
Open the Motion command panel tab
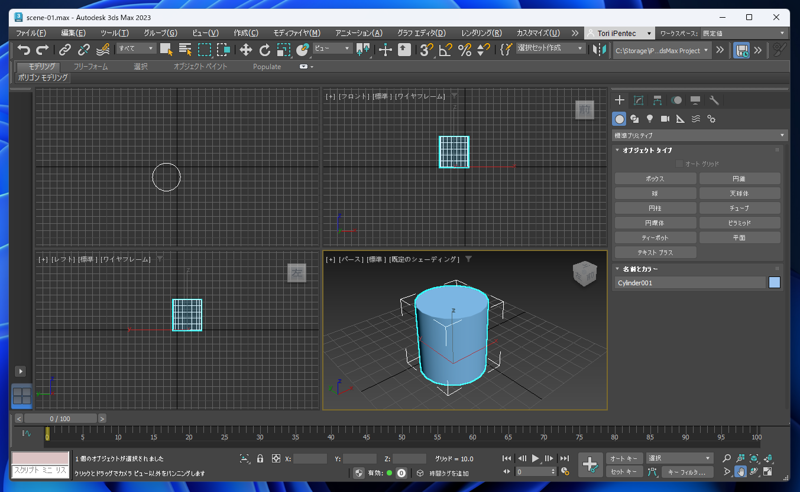676,100
